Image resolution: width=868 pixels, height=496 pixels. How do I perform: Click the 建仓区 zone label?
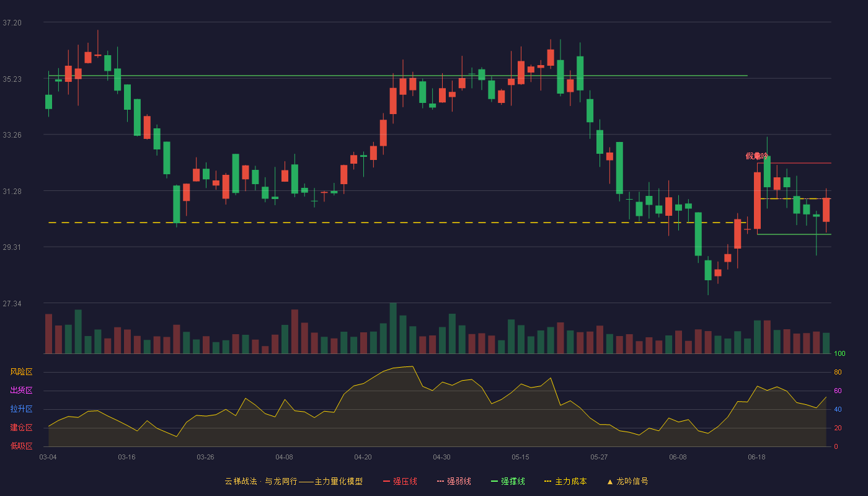tap(21, 428)
